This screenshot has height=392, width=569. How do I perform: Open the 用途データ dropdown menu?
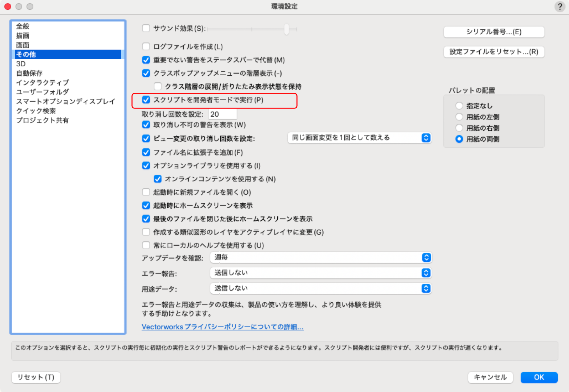tap(321, 288)
